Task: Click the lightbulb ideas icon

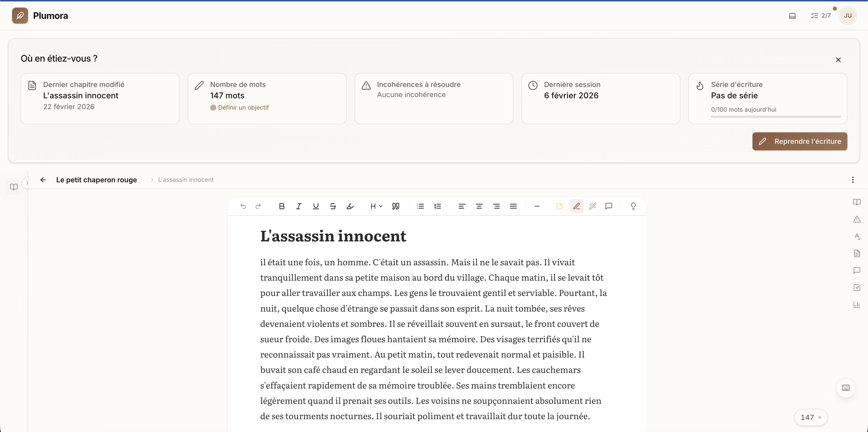Action: tap(633, 206)
